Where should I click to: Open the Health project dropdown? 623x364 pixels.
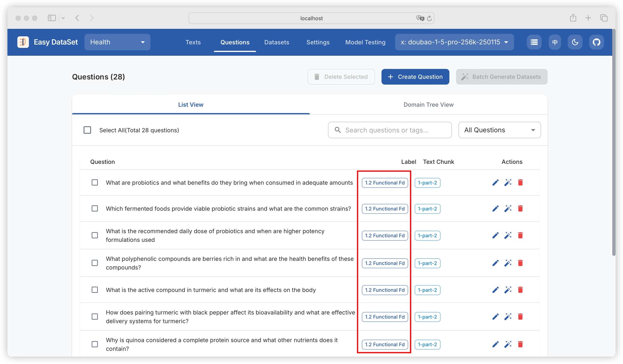click(x=117, y=42)
